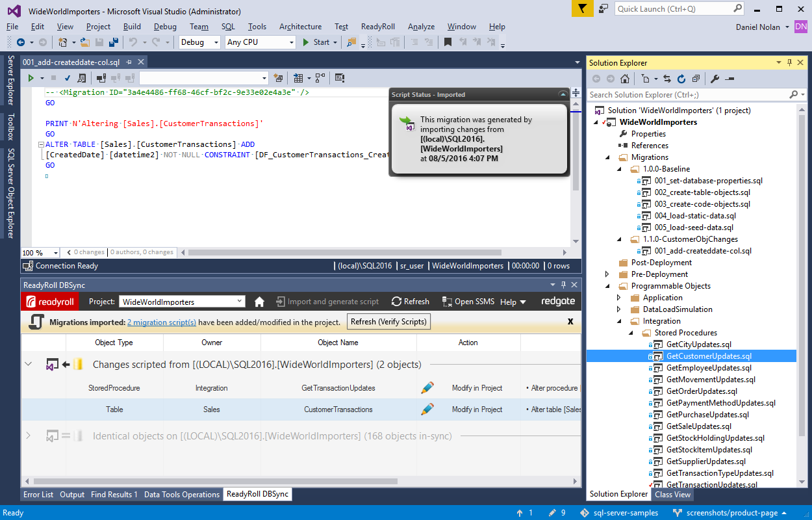Screen dimensions: 812x520
Task: Toggle auto-hide pin on ReadyRoll DBSync panel
Action: pos(563,285)
